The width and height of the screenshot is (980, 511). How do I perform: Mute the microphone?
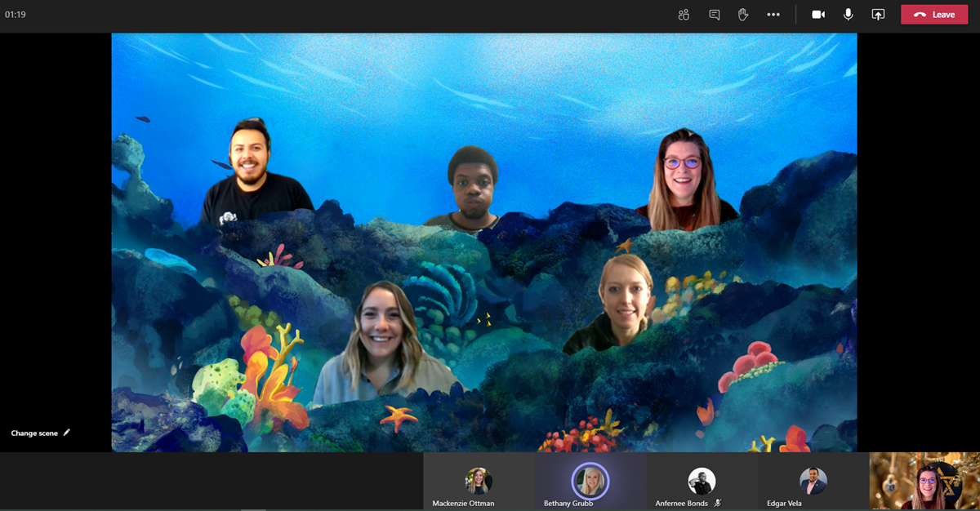click(x=849, y=15)
